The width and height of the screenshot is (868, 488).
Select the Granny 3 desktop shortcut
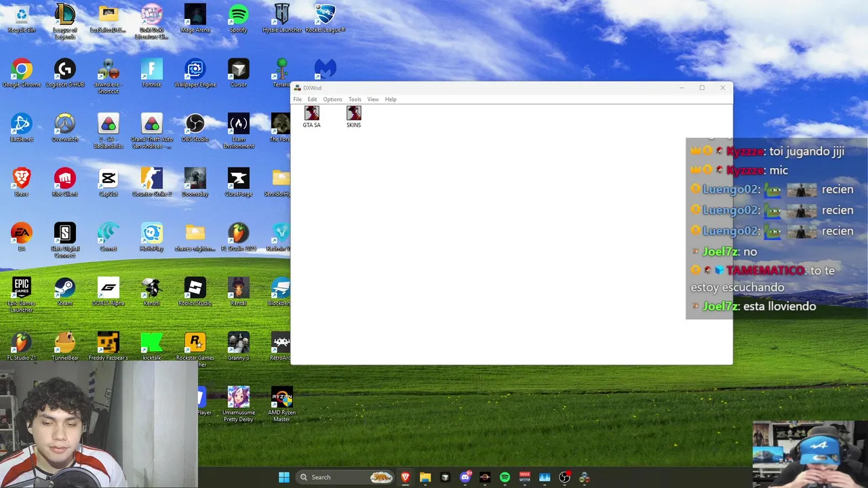point(239,346)
